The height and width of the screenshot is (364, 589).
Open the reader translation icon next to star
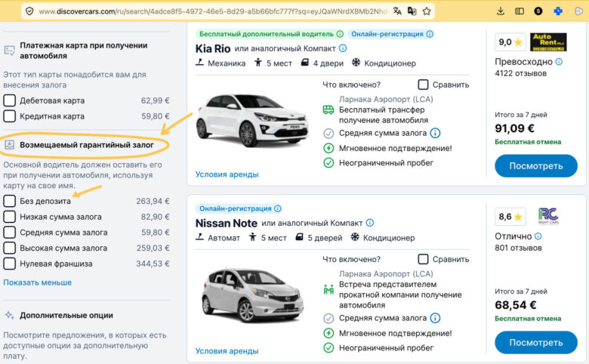coord(412,11)
